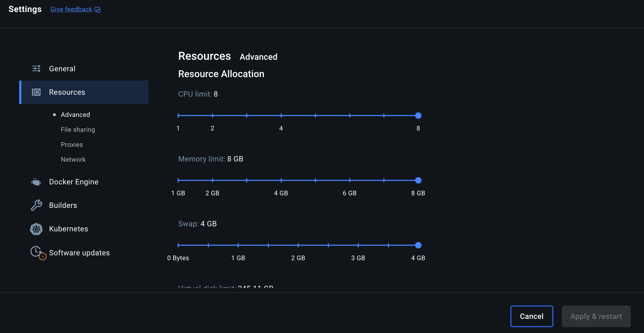This screenshot has width=644, height=333.
Task: Switch to the Docker Engine tab
Action: [74, 182]
